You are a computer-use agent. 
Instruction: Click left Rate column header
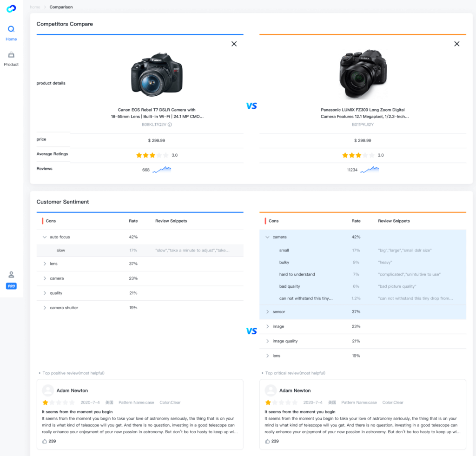pyautogui.click(x=133, y=221)
